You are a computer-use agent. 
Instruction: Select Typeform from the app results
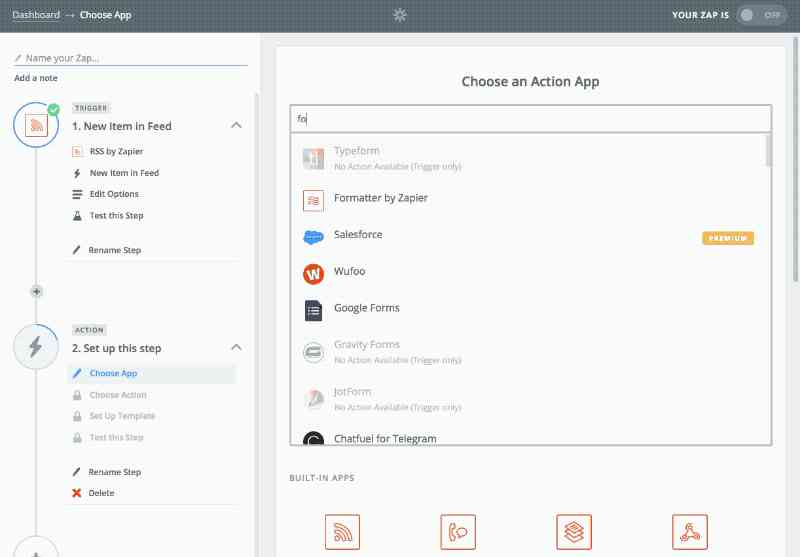[531, 158]
